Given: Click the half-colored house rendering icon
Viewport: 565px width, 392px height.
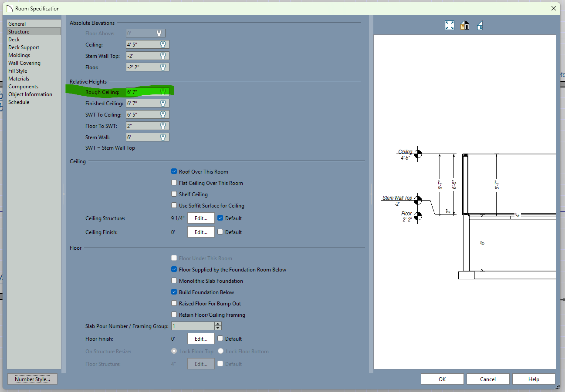Looking at the screenshot, I should point(465,26).
